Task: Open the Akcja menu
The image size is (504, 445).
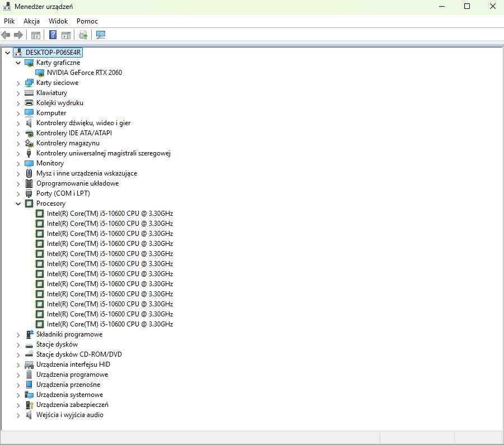Action: tap(31, 21)
